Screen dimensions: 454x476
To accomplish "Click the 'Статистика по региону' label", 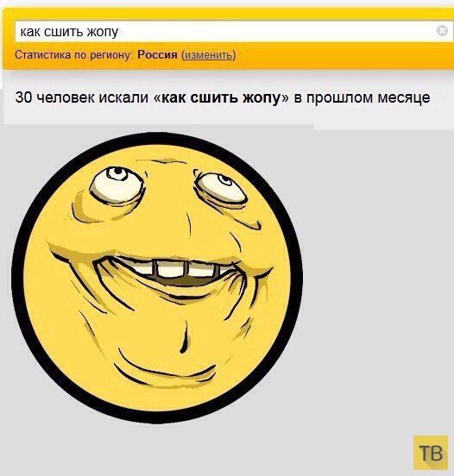I will (x=74, y=55).
